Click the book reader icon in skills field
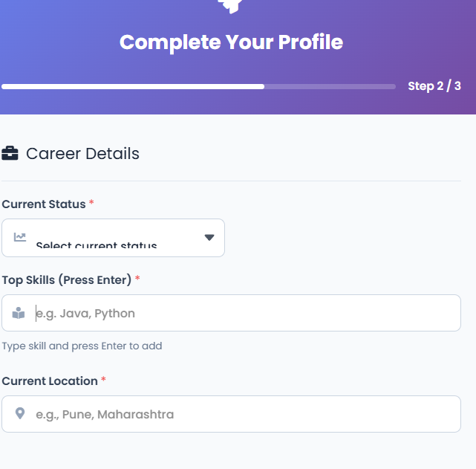 [19, 314]
